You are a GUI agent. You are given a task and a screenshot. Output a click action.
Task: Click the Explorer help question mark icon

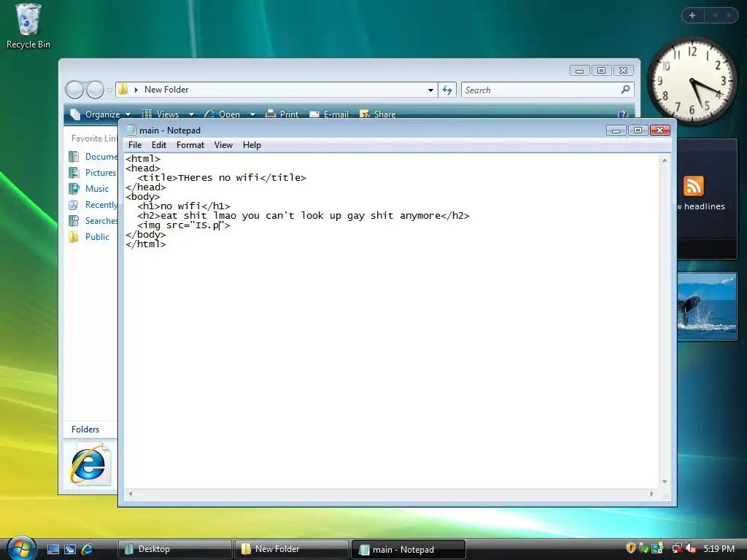pyautogui.click(x=622, y=114)
